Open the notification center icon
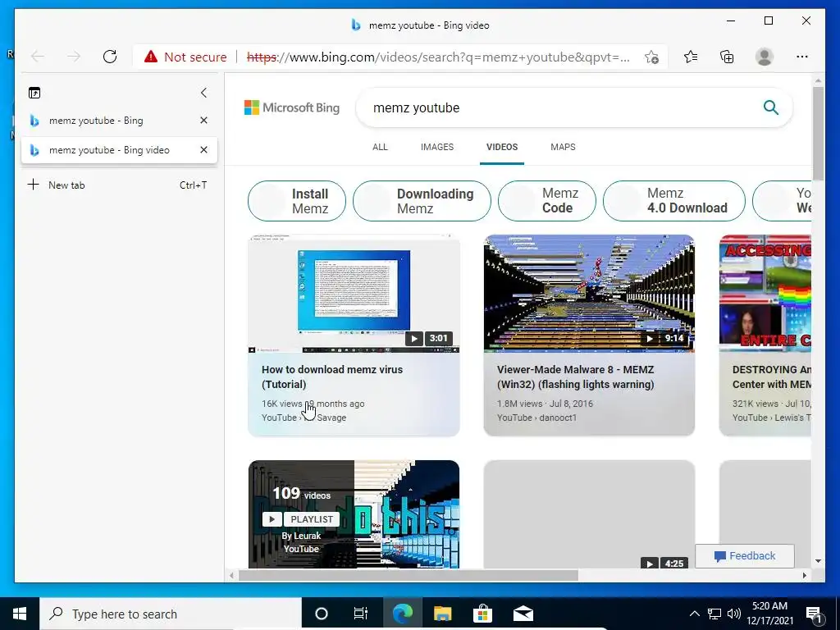The image size is (840, 630). (x=814, y=614)
